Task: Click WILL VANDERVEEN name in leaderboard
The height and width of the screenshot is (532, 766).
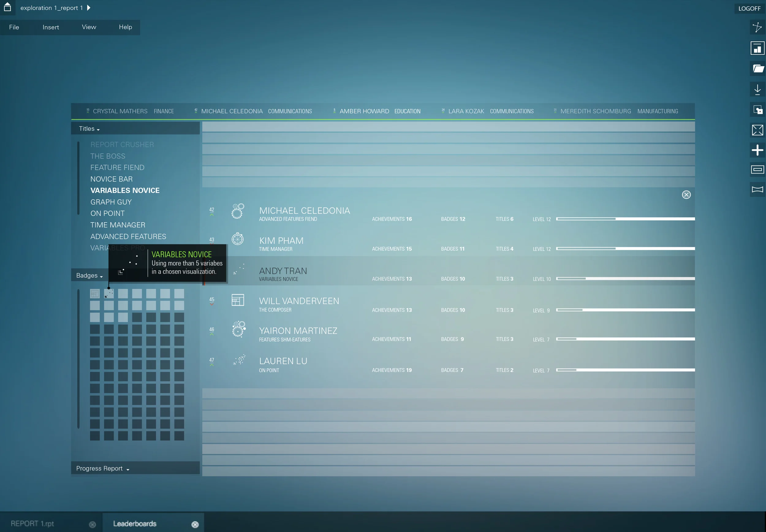Action: click(299, 301)
